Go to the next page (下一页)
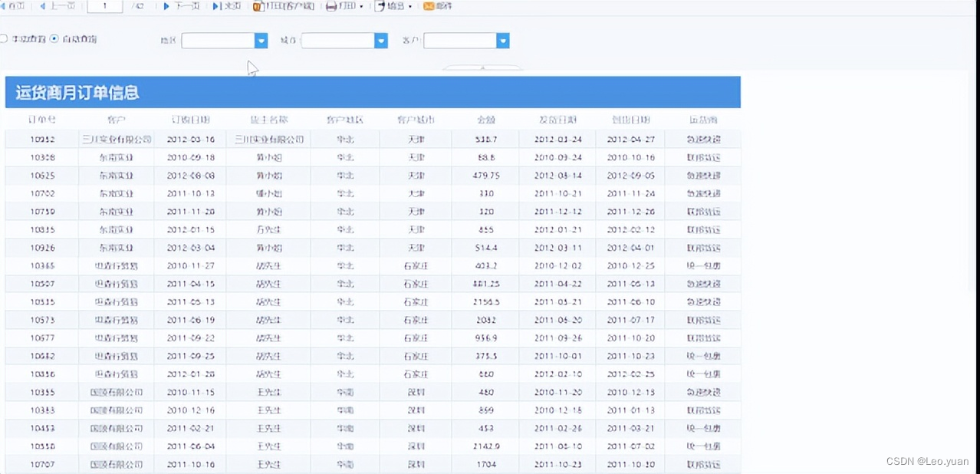This screenshot has width=980, height=474. [182, 6]
